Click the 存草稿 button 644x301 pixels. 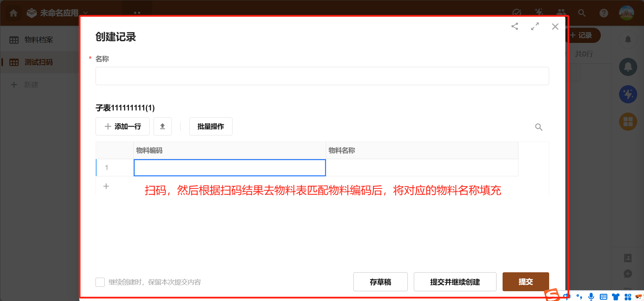[380, 282]
